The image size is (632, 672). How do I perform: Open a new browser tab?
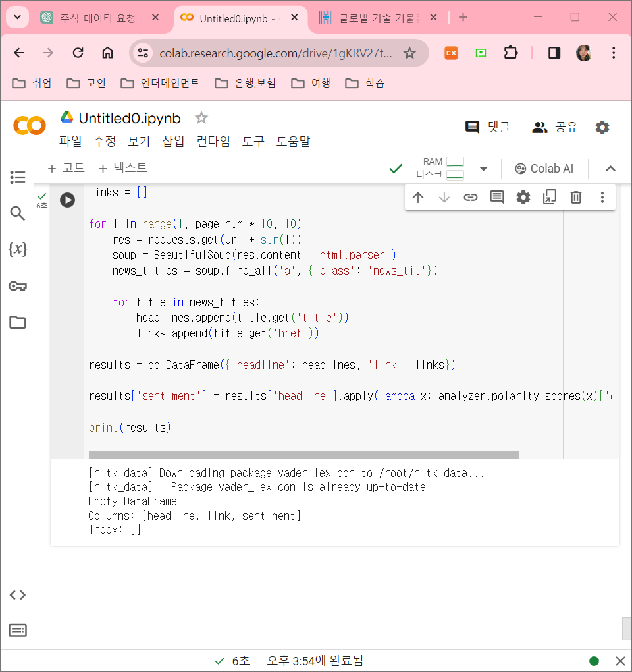point(463,18)
